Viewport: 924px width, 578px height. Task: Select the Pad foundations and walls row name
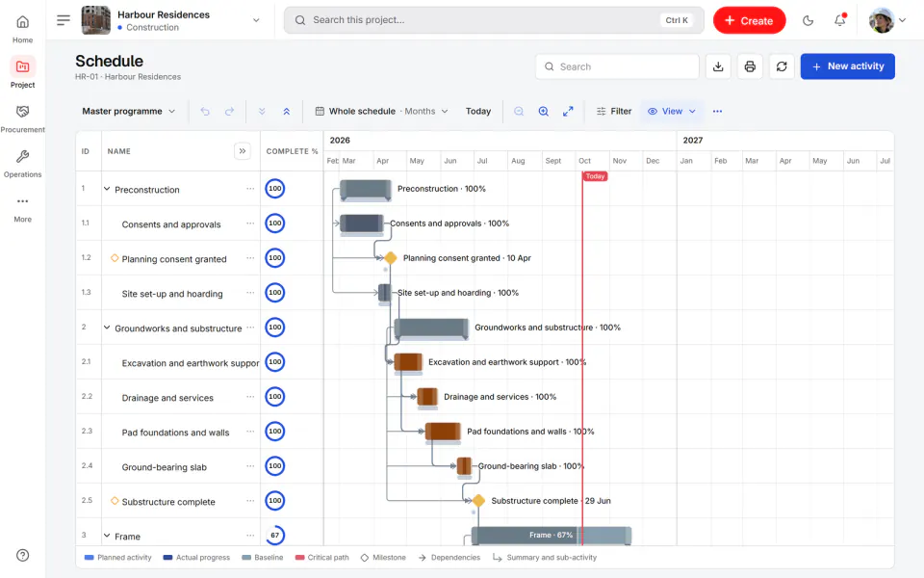175,433
